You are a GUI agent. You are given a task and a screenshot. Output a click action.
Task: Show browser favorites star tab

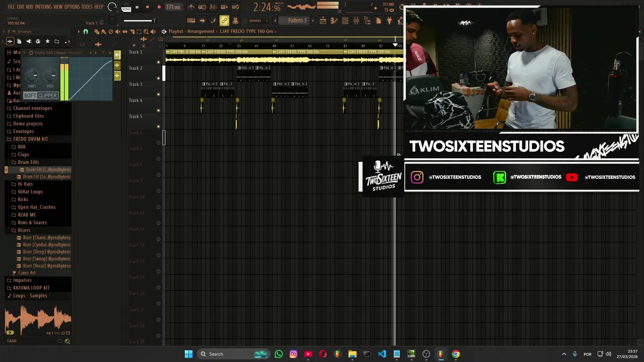tap(47, 41)
